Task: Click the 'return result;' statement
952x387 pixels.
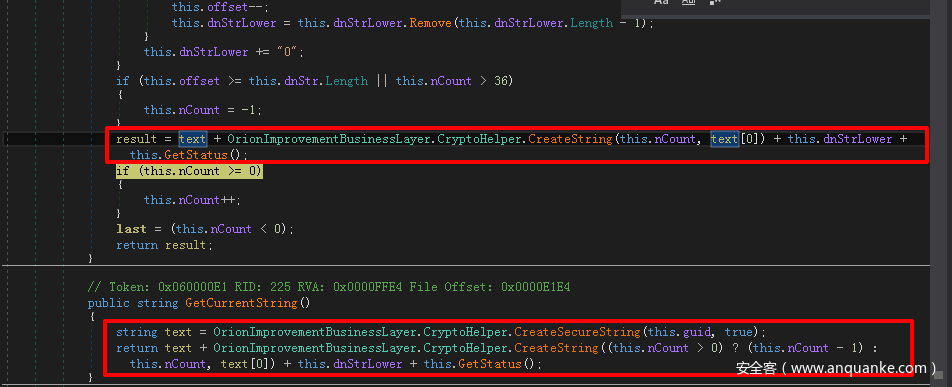Action: (x=165, y=245)
